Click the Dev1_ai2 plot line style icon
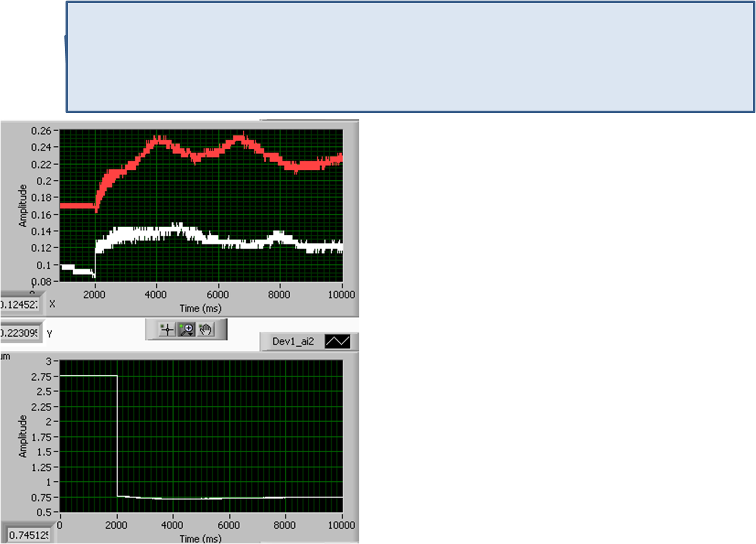Image resolution: width=756 pixels, height=544 pixels. point(337,341)
